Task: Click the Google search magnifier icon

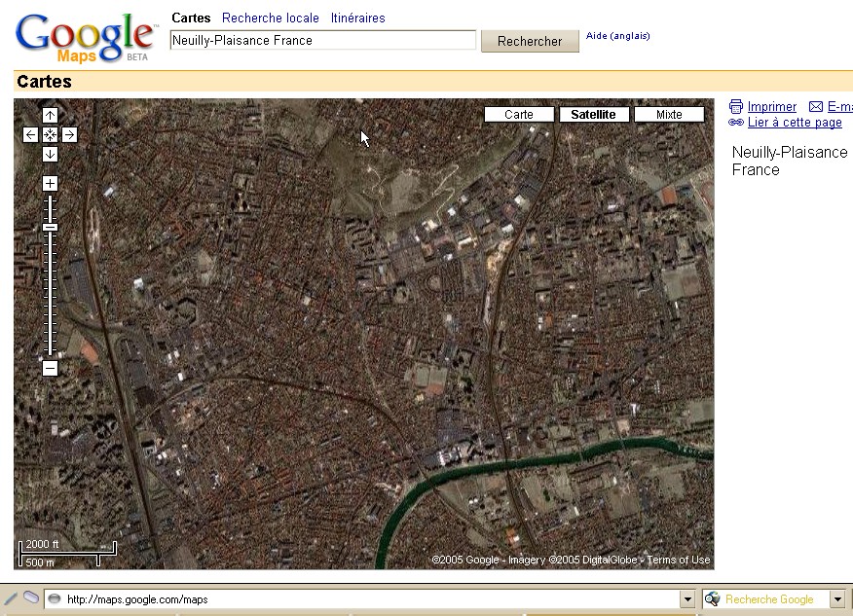Action: (x=712, y=599)
